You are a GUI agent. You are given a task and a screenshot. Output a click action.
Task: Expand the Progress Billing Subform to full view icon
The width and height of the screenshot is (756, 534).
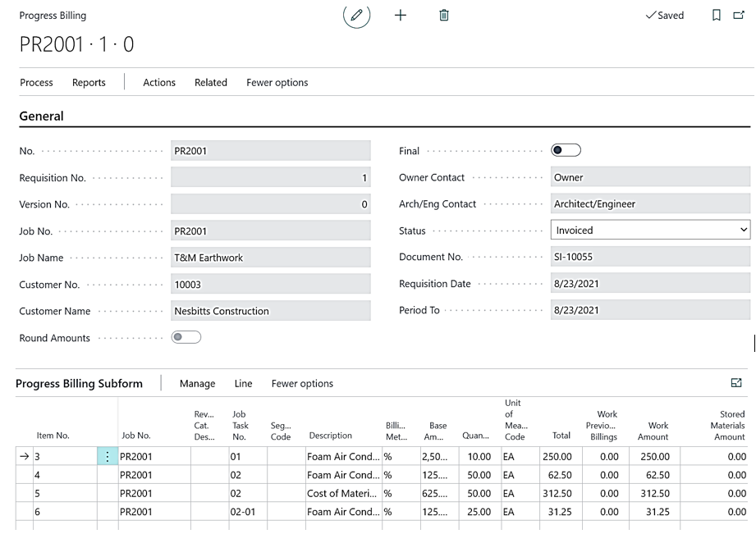point(736,383)
